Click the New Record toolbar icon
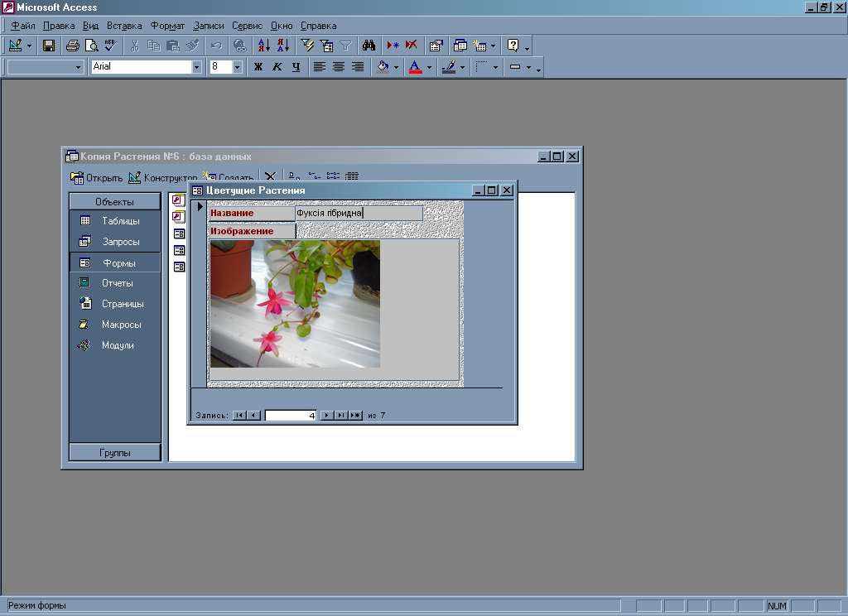The height and width of the screenshot is (616, 848). click(393, 46)
